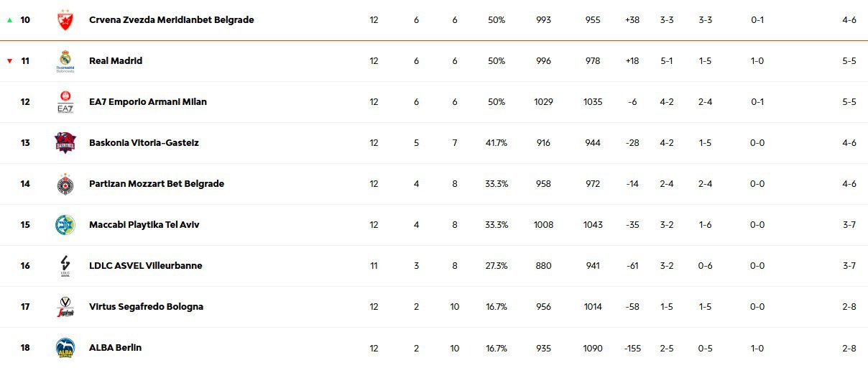Image resolution: width=868 pixels, height=368 pixels.
Task: Open Maccabi Playtika Tel Aviv link
Action: point(144,225)
